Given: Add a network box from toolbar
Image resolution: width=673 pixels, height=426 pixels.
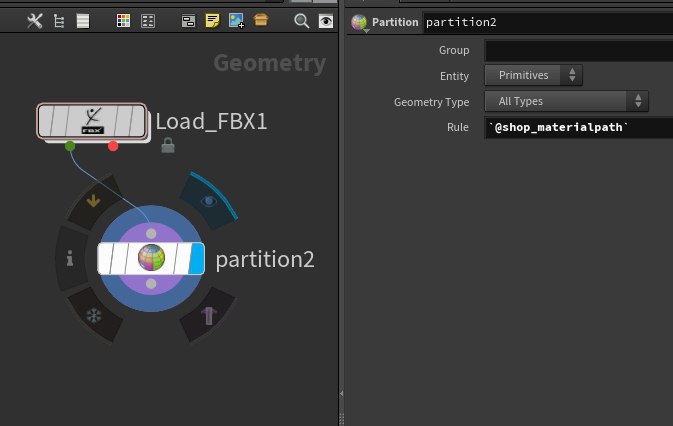Looking at the screenshot, I should [188, 21].
